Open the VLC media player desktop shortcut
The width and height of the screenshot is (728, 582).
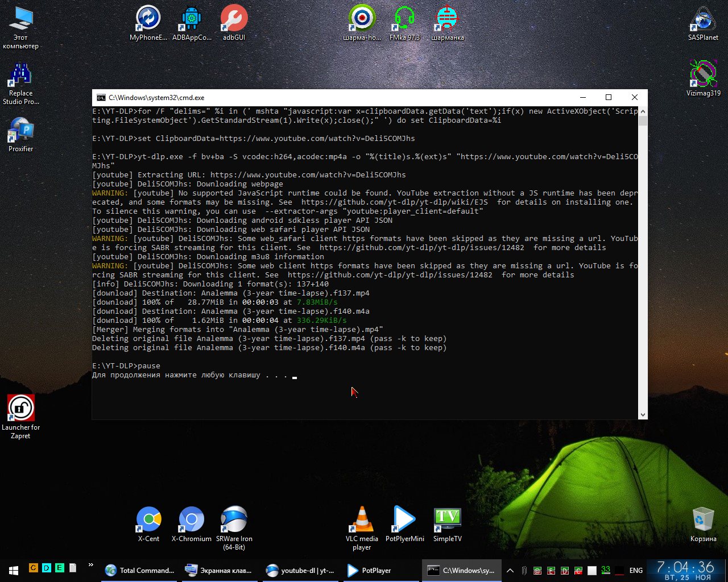[362, 520]
